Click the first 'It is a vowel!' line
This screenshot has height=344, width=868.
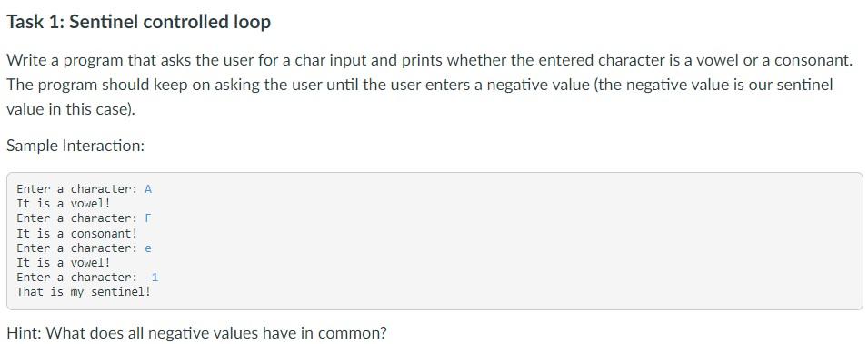(x=64, y=203)
